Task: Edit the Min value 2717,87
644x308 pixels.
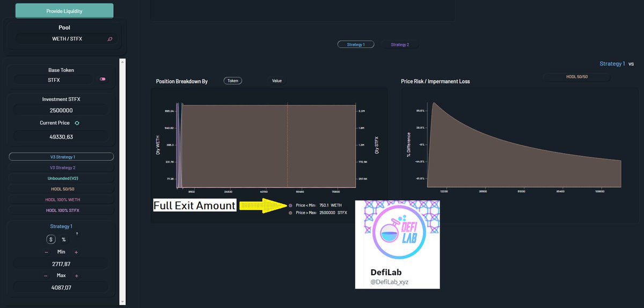Action: tap(61, 264)
